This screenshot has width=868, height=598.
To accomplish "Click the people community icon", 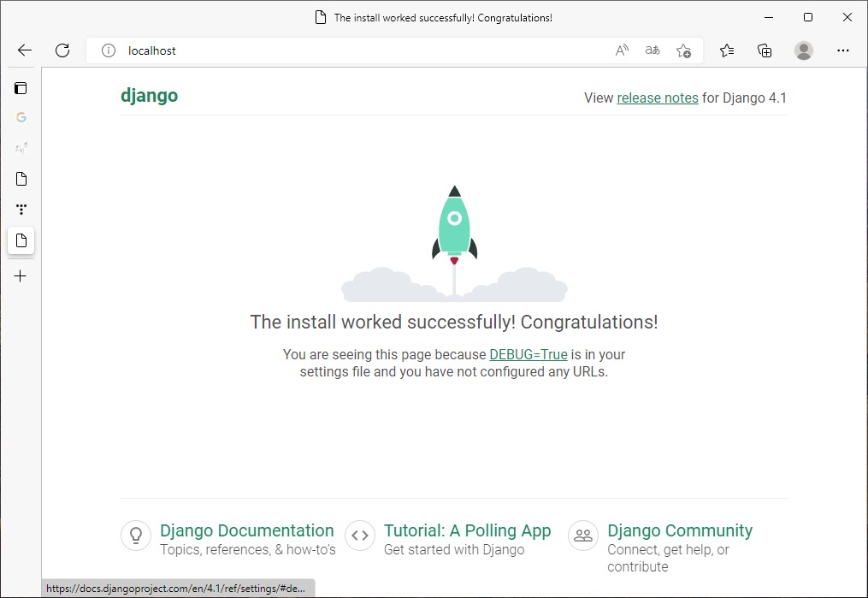I will click(583, 536).
